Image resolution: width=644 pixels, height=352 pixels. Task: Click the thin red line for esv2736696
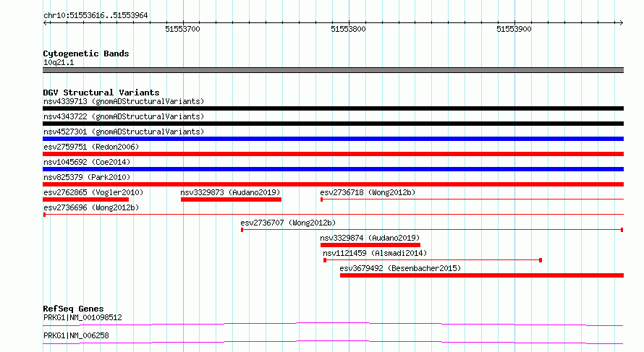click(x=333, y=215)
